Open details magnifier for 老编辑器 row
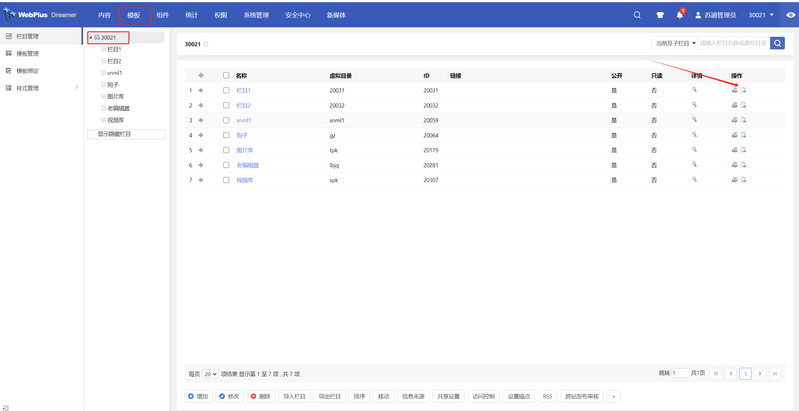799x411 pixels. click(694, 165)
